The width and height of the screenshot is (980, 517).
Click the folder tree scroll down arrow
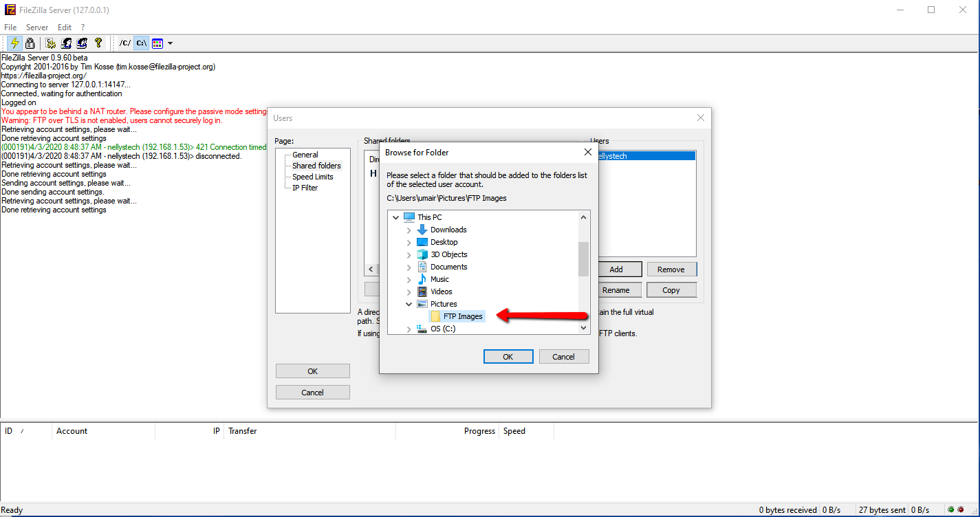point(584,328)
